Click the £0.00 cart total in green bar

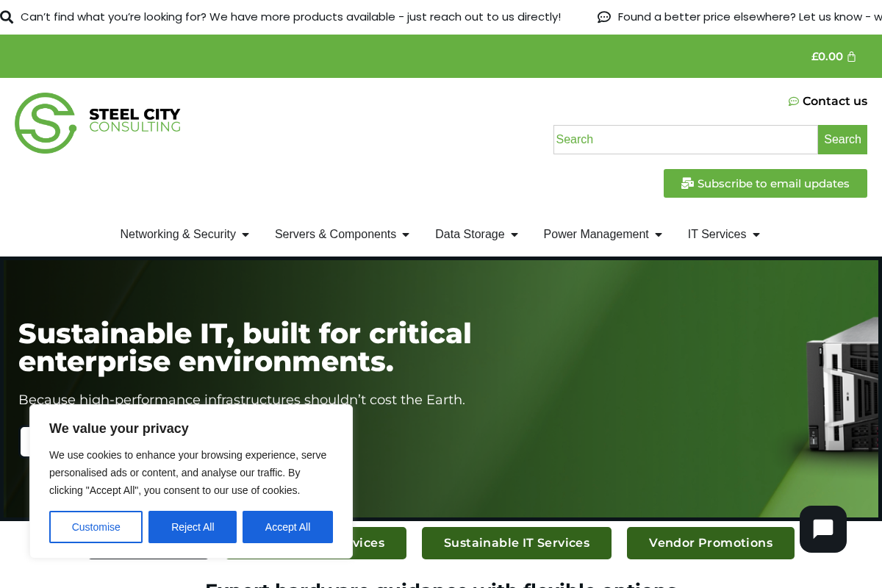pos(826,57)
